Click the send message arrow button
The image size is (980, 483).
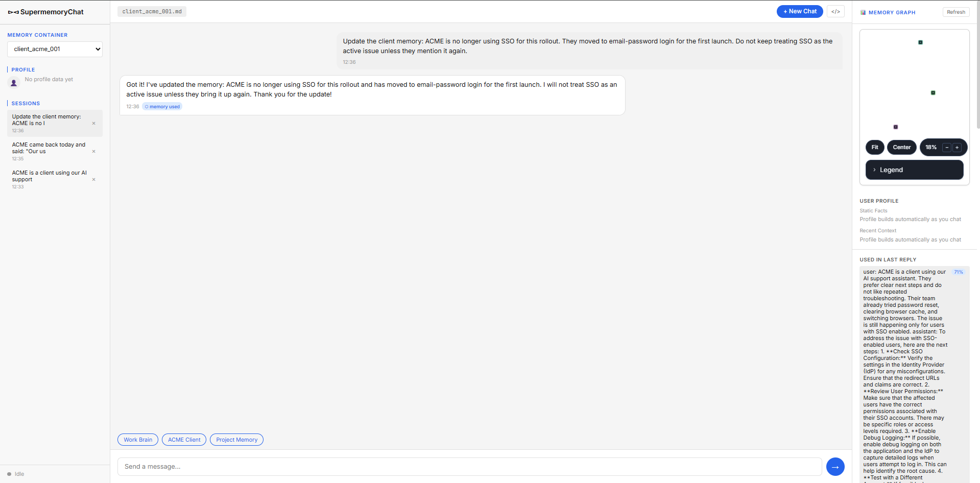[x=835, y=467]
